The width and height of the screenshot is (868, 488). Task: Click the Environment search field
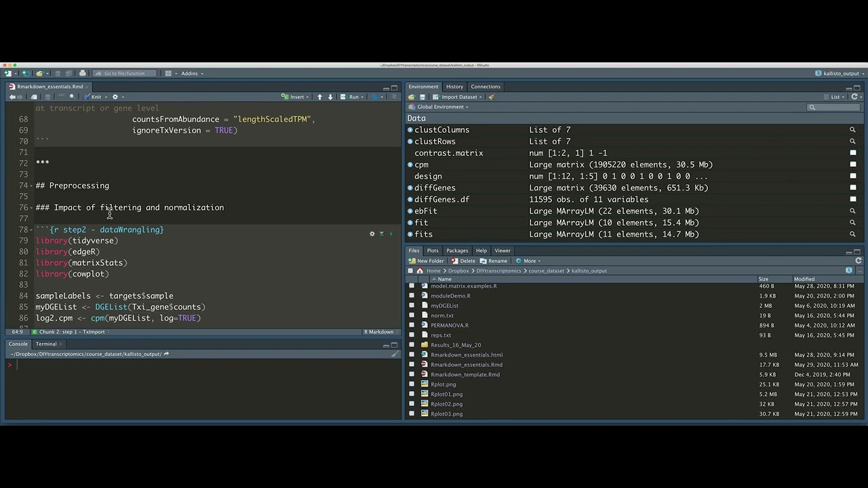(x=833, y=107)
